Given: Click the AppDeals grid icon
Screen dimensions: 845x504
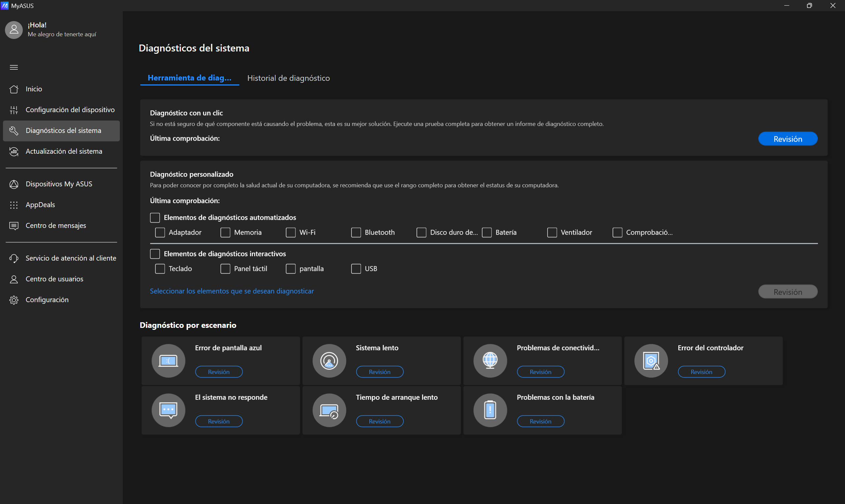Looking at the screenshot, I should click(x=14, y=205).
